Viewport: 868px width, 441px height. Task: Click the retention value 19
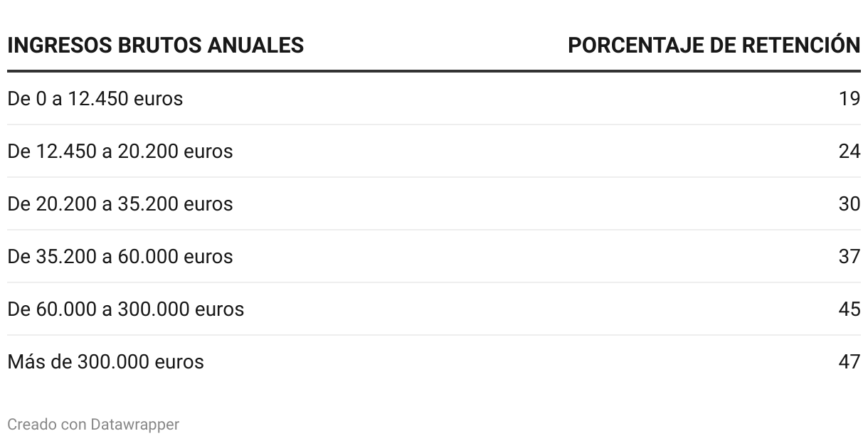click(850, 99)
